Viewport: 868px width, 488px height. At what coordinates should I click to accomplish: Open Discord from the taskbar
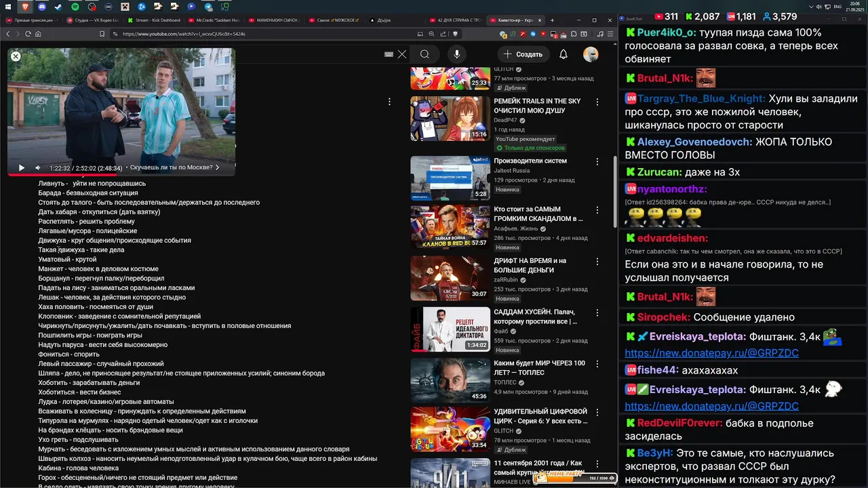tap(43, 6)
